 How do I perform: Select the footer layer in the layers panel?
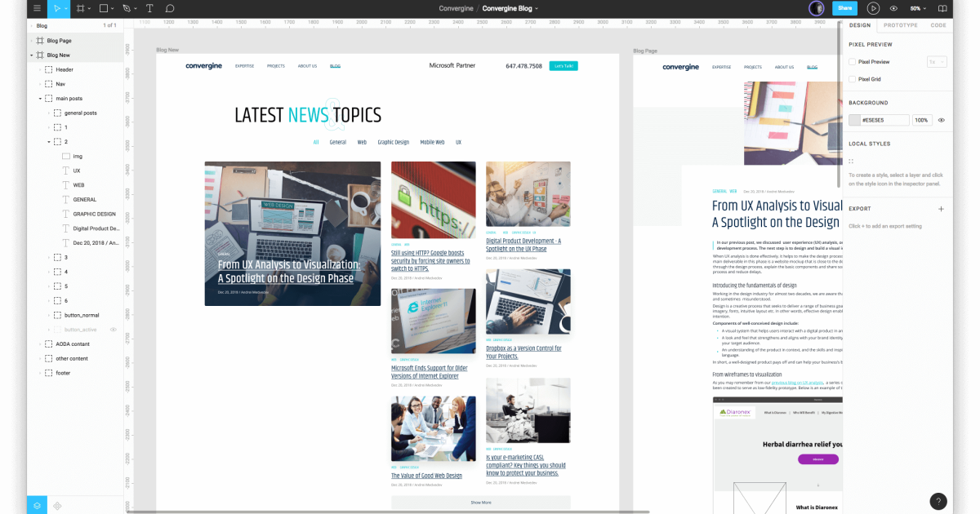[63, 373]
